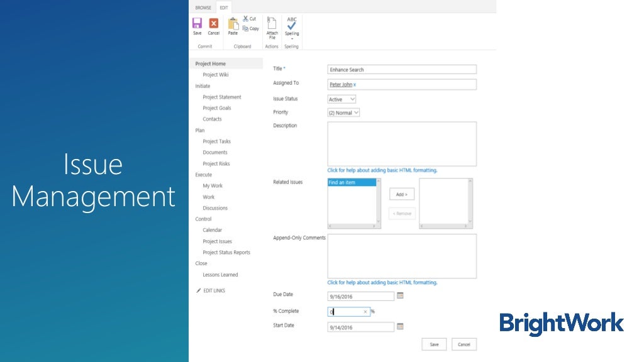Click HTML formatting help link under Comments

[382, 282]
